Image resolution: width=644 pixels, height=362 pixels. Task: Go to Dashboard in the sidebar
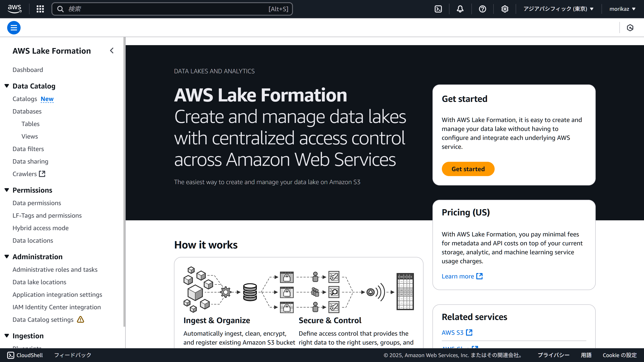28,70
